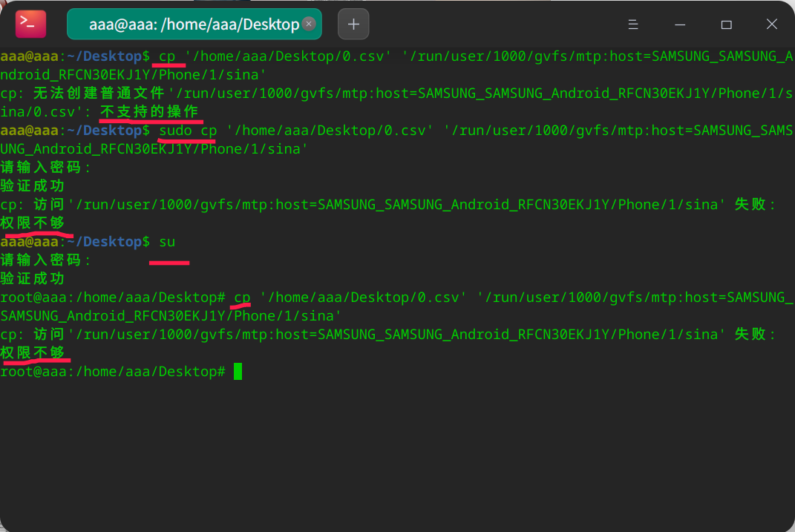Viewport: 795px width, 532px height.
Task: Click the first '权限不够' error line
Action: pyautogui.click(x=33, y=223)
